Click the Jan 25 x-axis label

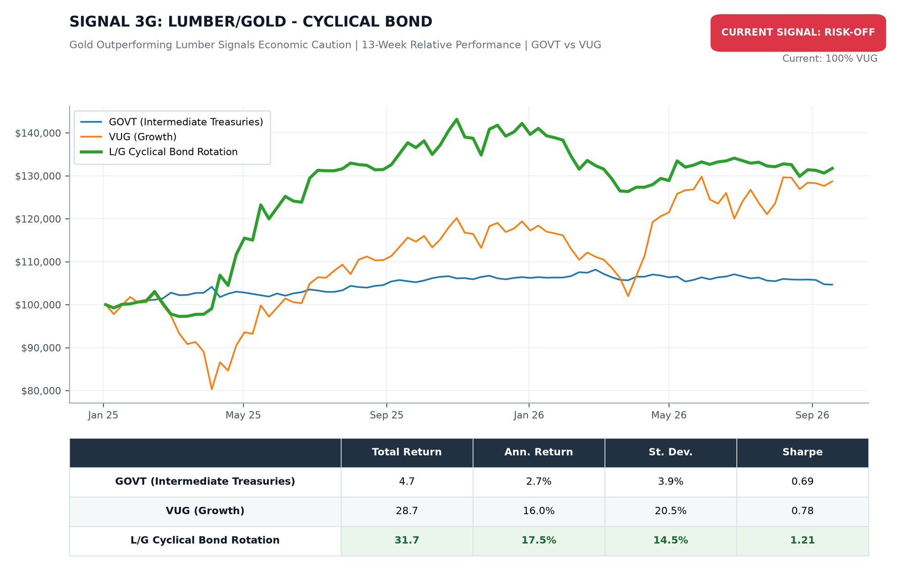[x=103, y=415]
